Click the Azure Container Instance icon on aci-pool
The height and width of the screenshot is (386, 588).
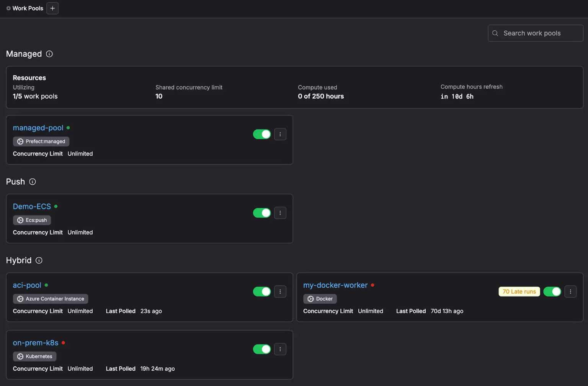[x=20, y=299]
